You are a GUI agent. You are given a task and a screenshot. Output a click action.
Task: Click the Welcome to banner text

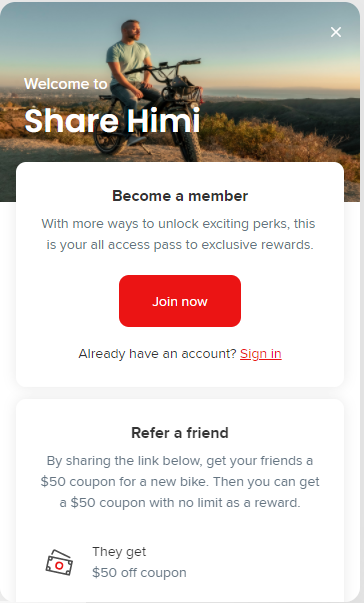[x=66, y=84]
